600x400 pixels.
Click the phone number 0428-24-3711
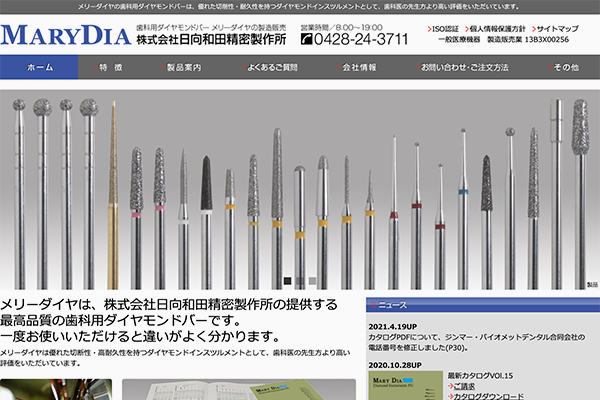click(x=361, y=39)
